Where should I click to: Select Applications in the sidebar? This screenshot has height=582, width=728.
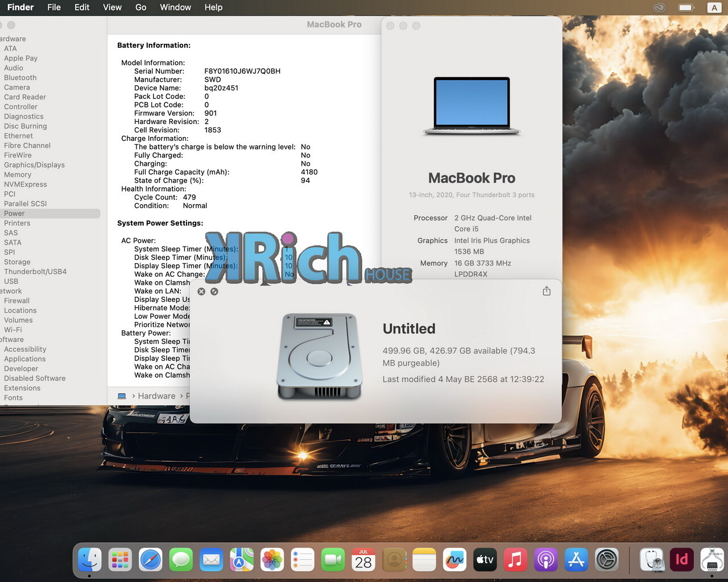(24, 359)
